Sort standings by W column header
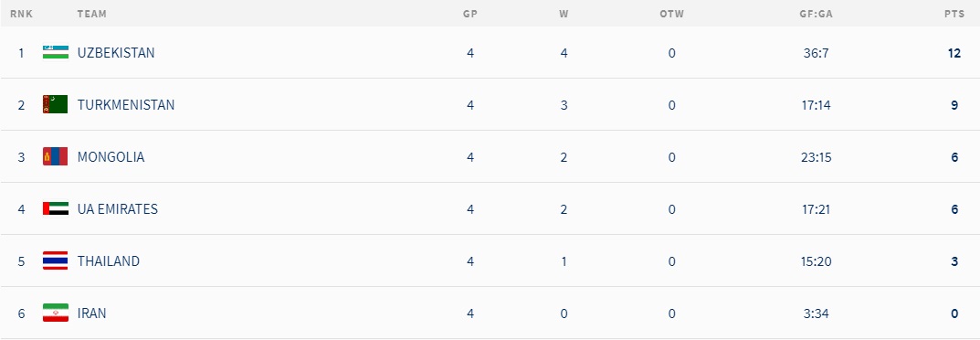The width and height of the screenshot is (980, 340). [564, 14]
